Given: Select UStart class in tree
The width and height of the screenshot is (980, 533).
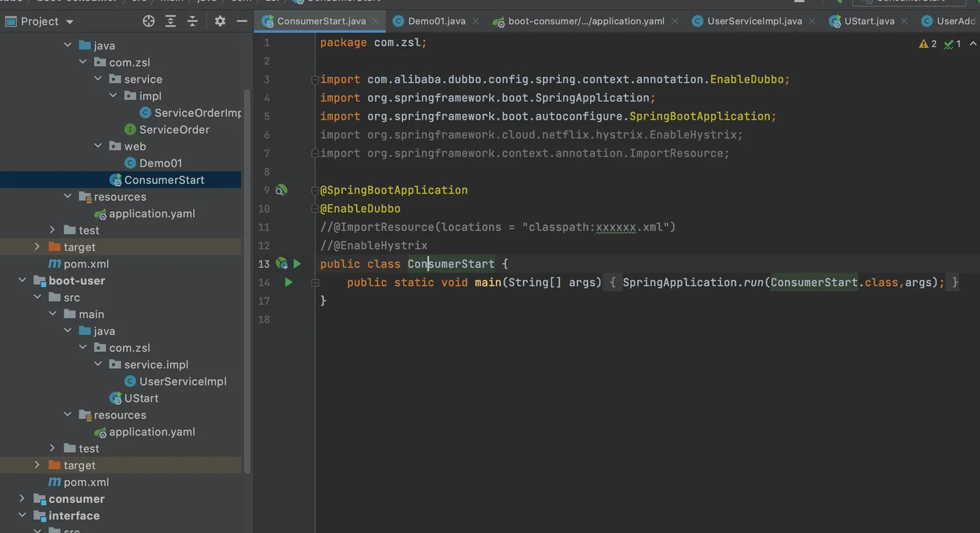Looking at the screenshot, I should (134, 398).
